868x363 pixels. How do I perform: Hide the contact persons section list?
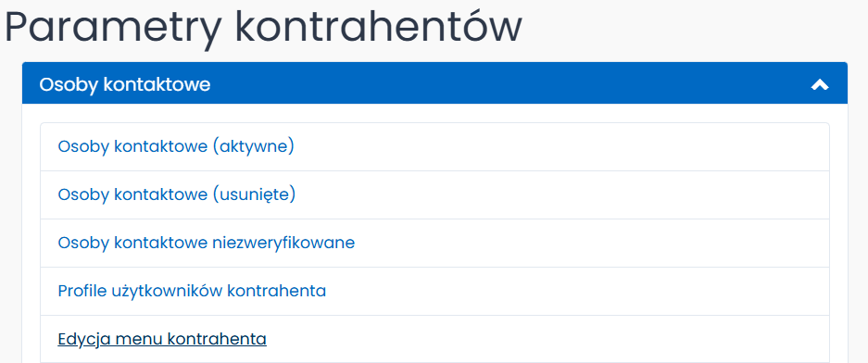(x=819, y=84)
